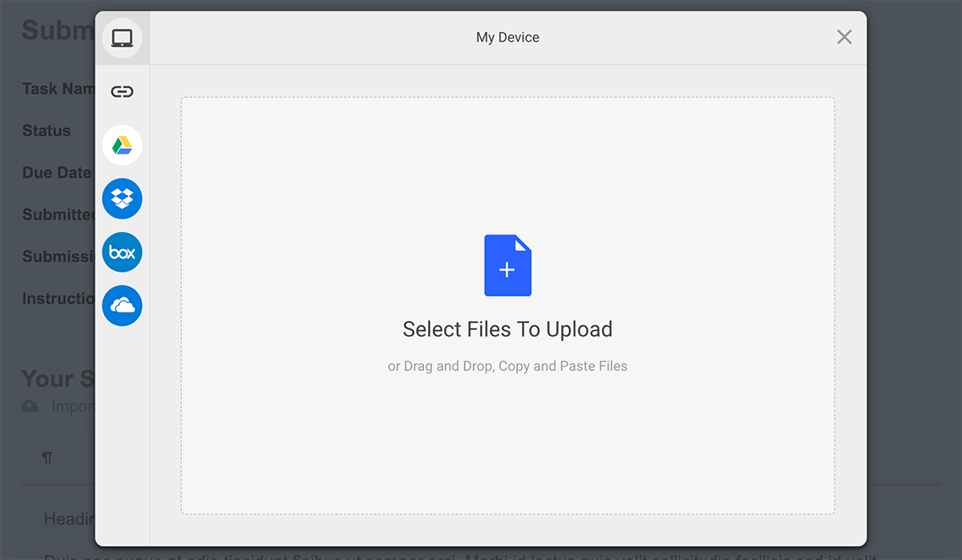The image size is (962, 560).
Task: Connect to Google Drive source
Action: pos(122,145)
